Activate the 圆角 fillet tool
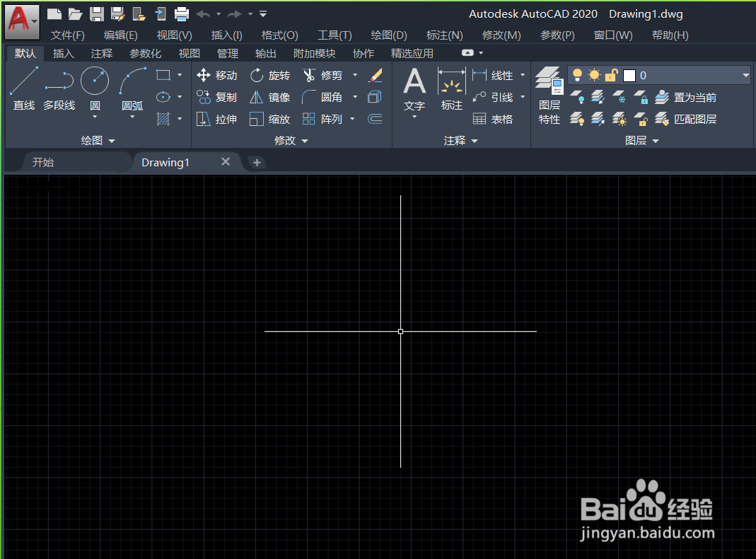The image size is (756, 559). pos(322,97)
